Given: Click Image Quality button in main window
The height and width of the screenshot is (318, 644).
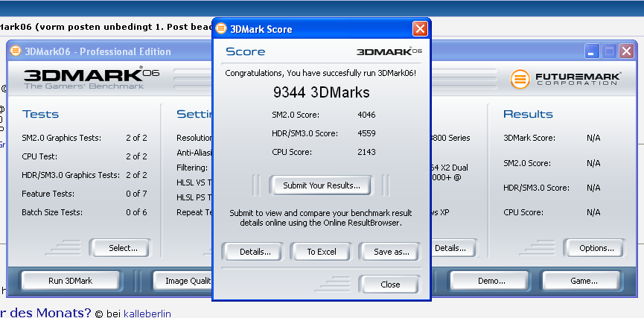Looking at the screenshot, I should [x=183, y=281].
